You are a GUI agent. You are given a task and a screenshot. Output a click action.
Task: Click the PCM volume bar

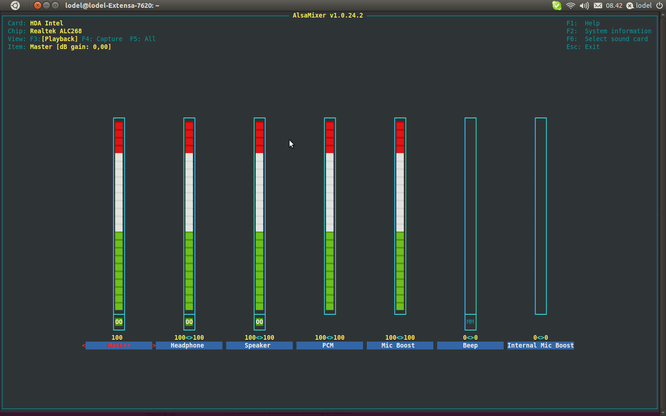coord(330,216)
